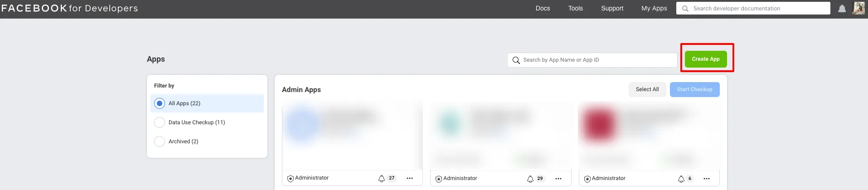Screen dimensions: 868x190
Task: Open the My Apps menu item
Action: (654, 8)
